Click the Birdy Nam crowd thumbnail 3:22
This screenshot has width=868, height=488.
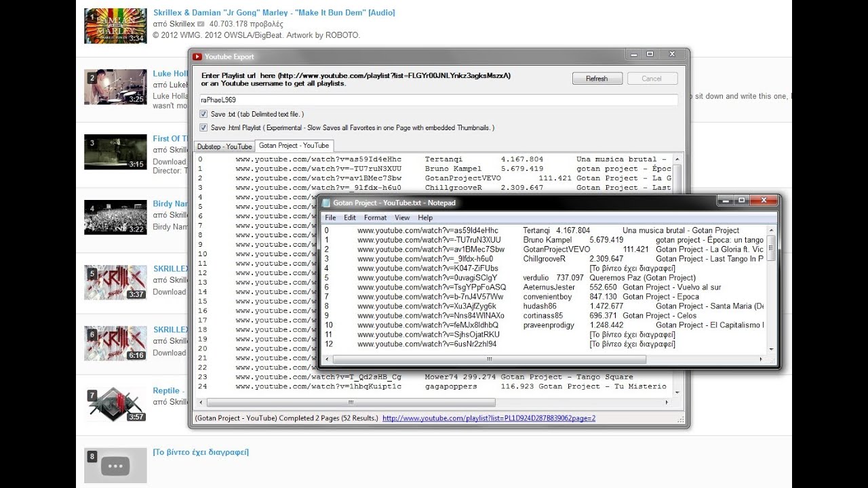(115, 217)
